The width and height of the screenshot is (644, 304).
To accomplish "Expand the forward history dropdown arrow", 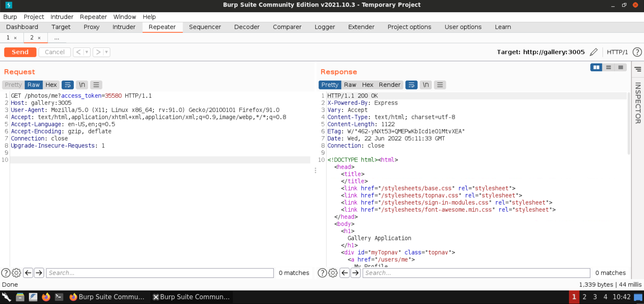I will (x=106, y=52).
